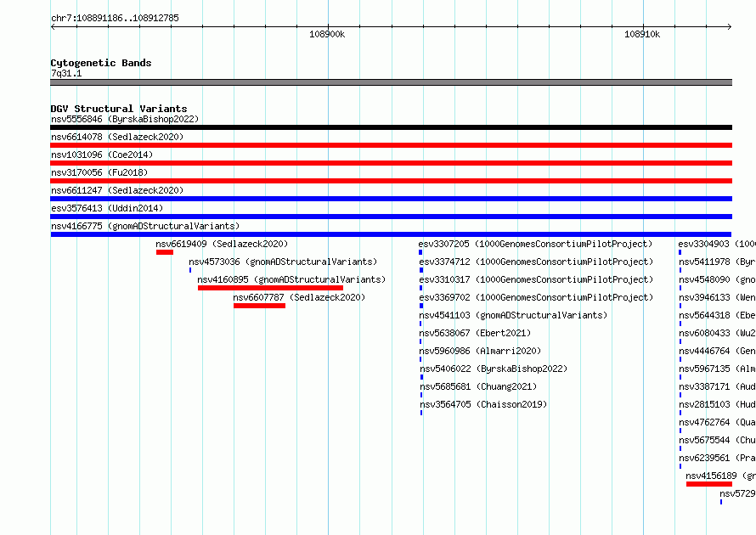Image resolution: width=756 pixels, height=535 pixels.
Task: Select the black nsv5556846 variant bar
Action: pyautogui.click(x=391, y=127)
